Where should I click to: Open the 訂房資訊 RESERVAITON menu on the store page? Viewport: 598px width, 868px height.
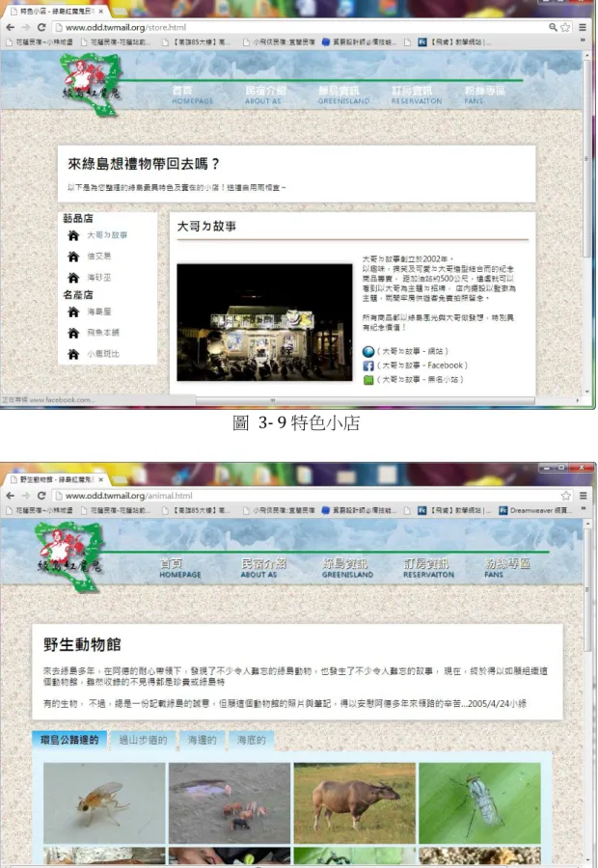point(417,95)
